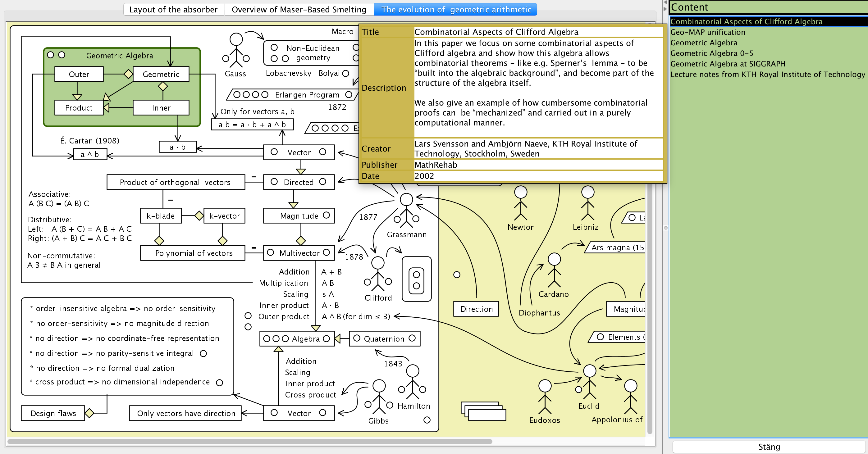868x454 pixels.
Task: Click the stacked documents icon near Eudoxos
Action: 483,411
